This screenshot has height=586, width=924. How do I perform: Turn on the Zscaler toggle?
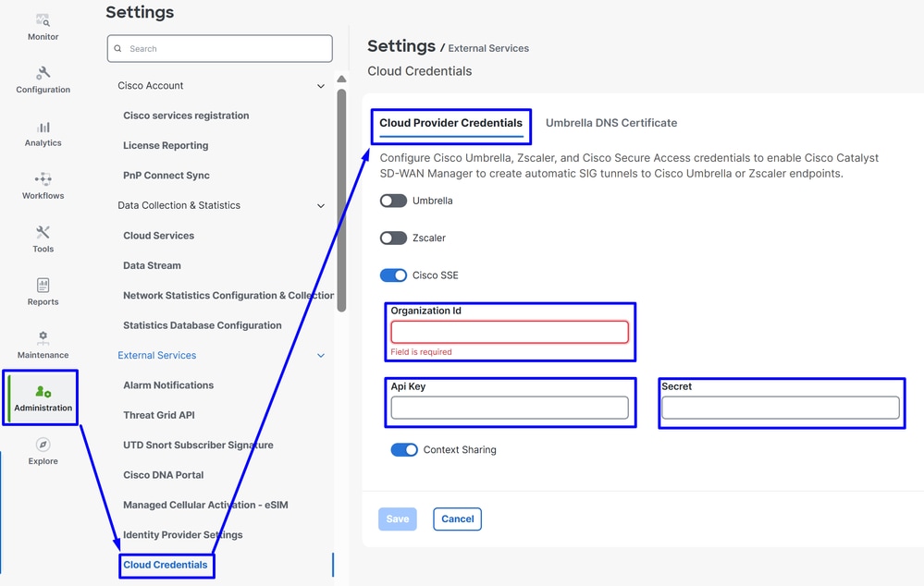tap(392, 238)
